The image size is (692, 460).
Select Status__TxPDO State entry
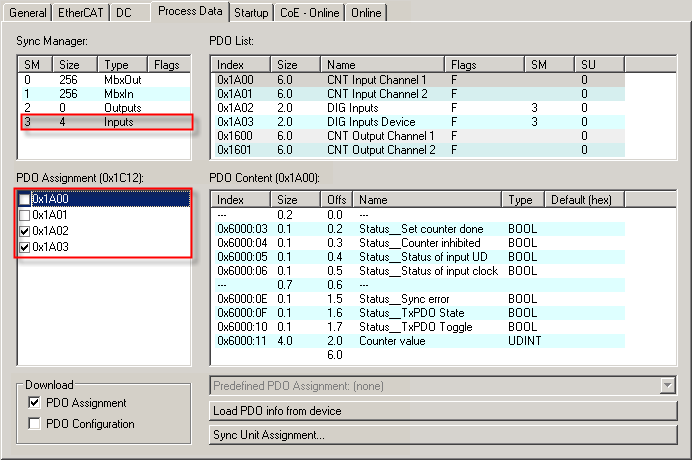click(x=418, y=313)
